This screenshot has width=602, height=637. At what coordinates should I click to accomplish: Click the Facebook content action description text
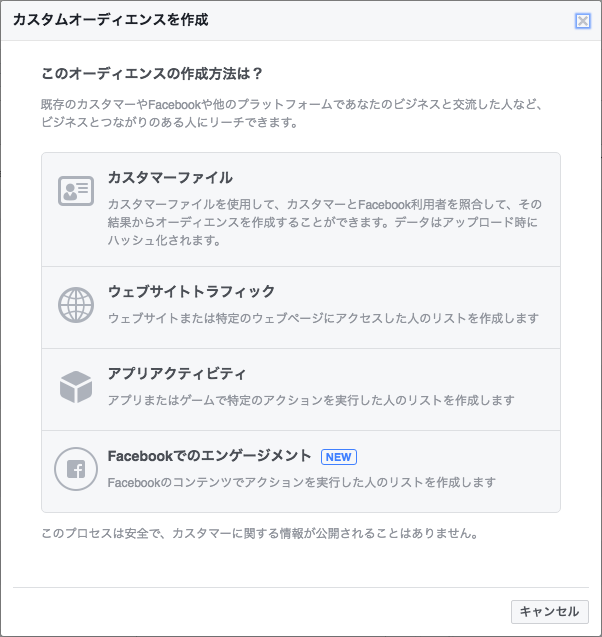(302, 483)
